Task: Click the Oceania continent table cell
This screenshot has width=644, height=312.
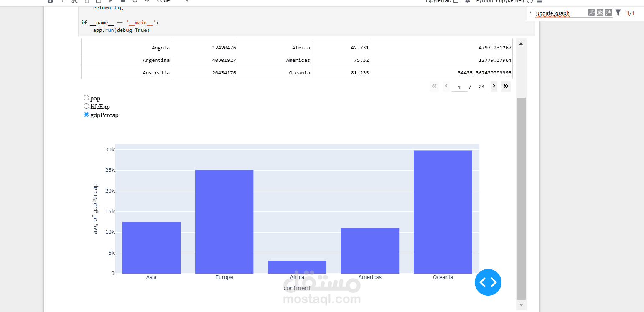Action: 274,73
